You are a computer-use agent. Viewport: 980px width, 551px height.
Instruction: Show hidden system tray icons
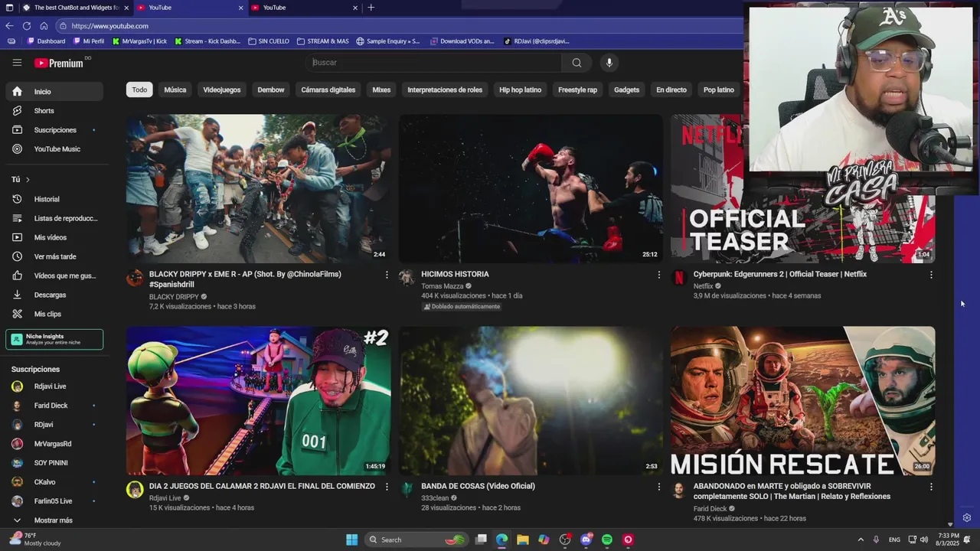(860, 540)
